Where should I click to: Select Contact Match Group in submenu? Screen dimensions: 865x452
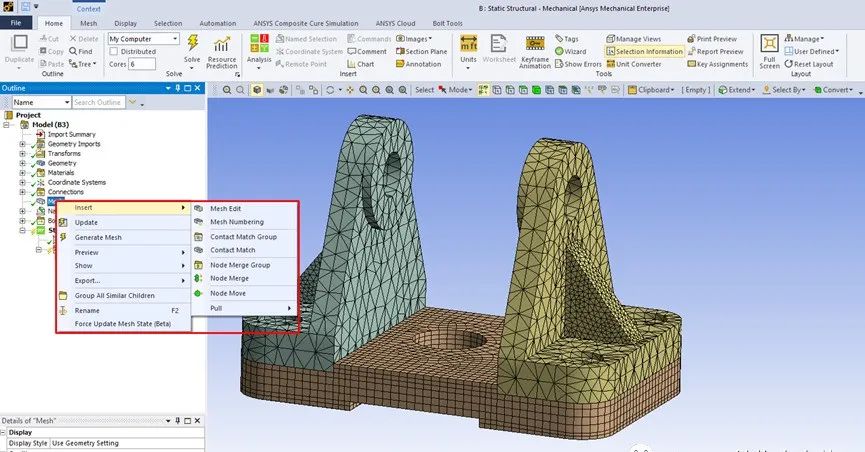243,237
